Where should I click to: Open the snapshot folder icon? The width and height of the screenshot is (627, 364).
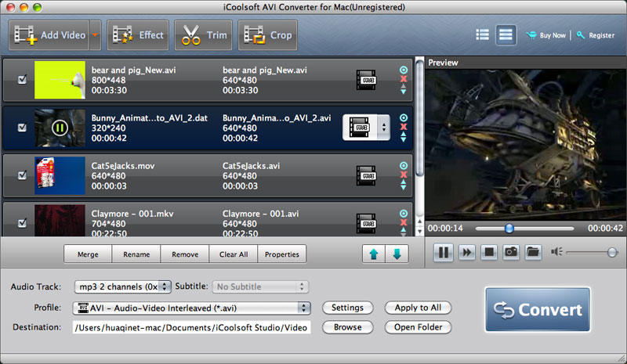(533, 252)
